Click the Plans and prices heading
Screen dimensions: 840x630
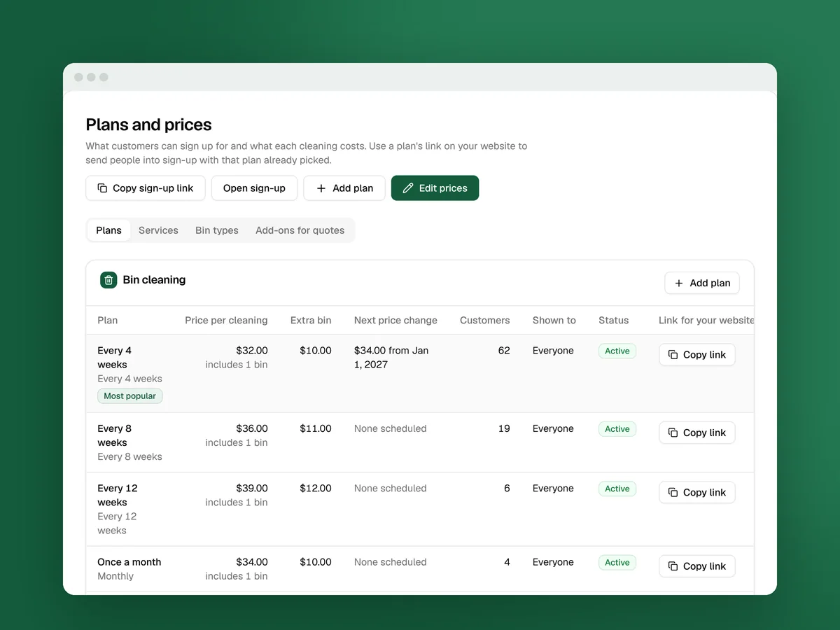[x=148, y=125]
